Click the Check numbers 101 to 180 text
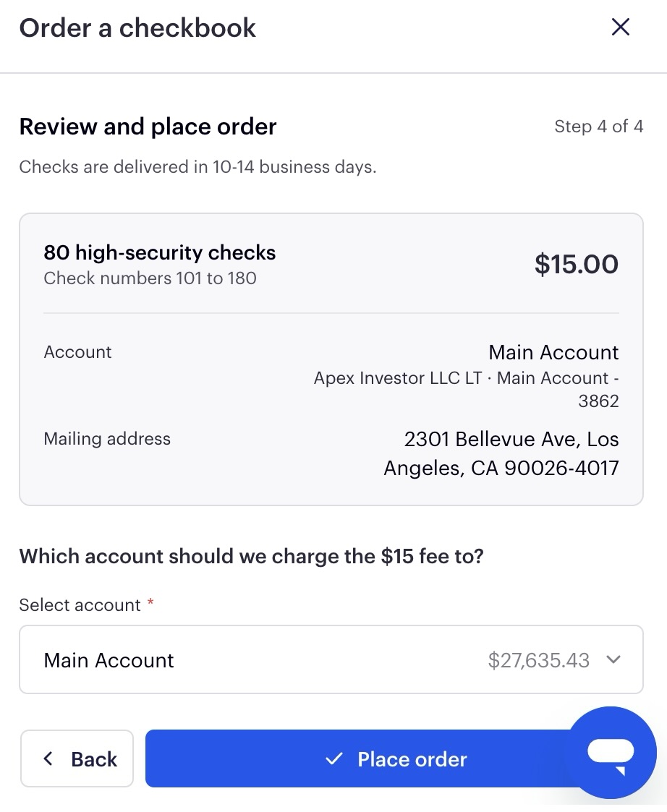This screenshot has width=667, height=812. 150,278
